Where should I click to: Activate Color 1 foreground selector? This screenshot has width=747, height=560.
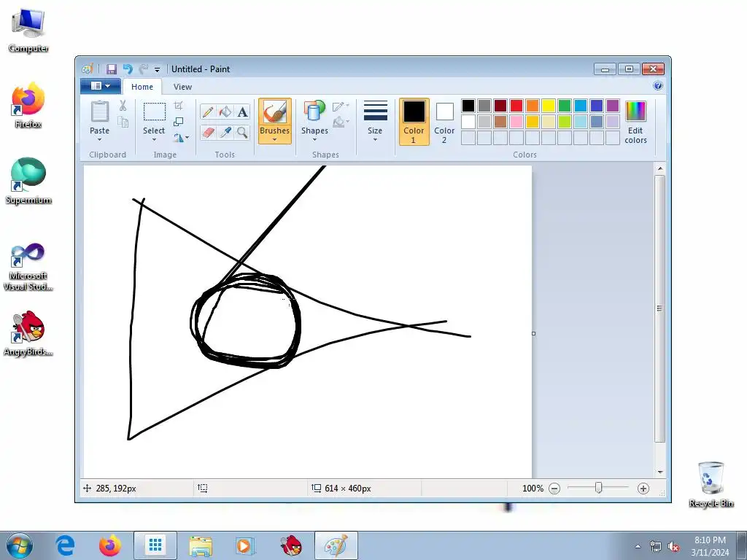point(414,122)
